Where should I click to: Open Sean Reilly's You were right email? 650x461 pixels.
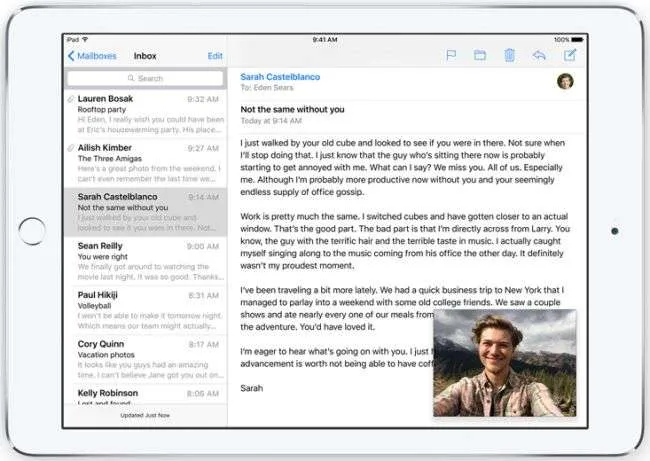(x=146, y=261)
